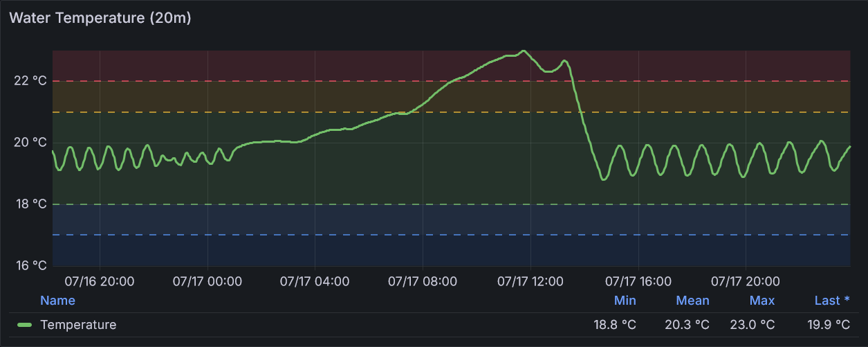Click the green Temperature series color swatch
The height and width of the screenshot is (347, 868).
pos(25,325)
